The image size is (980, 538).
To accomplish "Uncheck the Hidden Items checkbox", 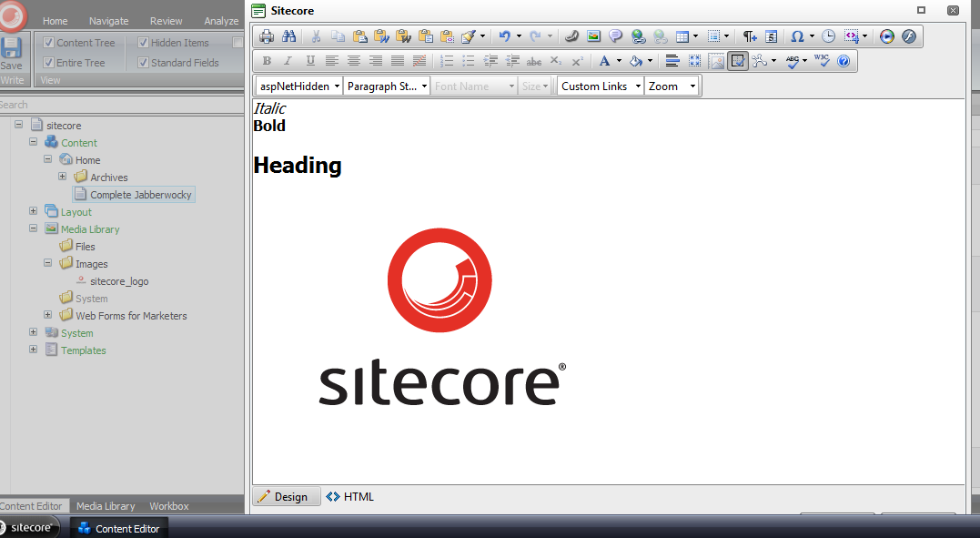I will click(x=144, y=43).
